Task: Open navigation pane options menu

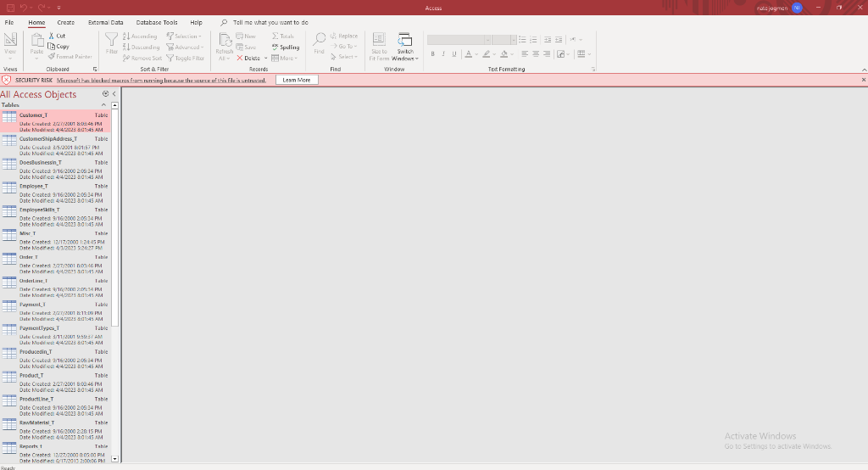Action: click(106, 93)
